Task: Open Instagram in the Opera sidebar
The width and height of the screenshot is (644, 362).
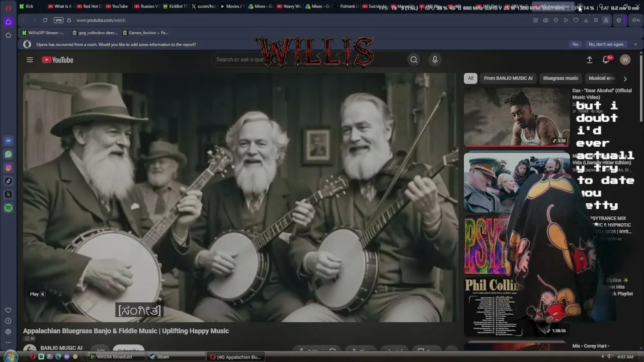Action: coord(8,168)
